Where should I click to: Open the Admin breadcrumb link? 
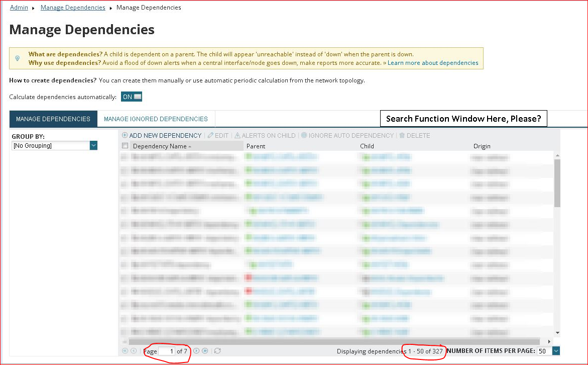pos(19,8)
